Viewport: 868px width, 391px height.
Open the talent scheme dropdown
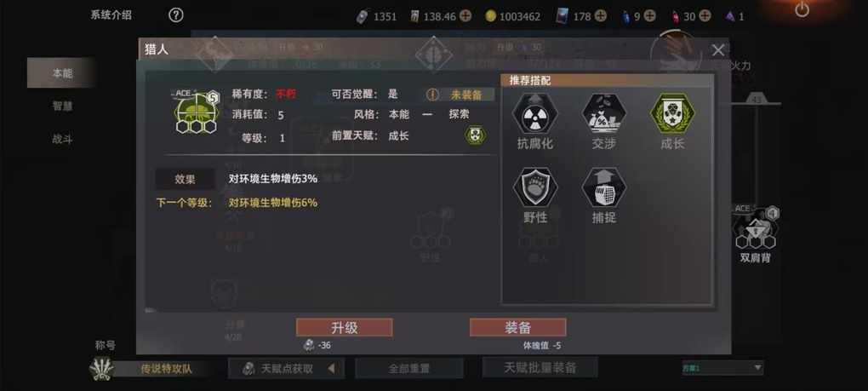722,368
